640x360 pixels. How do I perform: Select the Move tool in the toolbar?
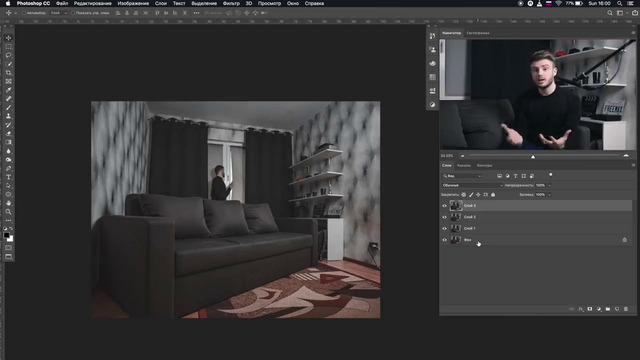point(8,38)
